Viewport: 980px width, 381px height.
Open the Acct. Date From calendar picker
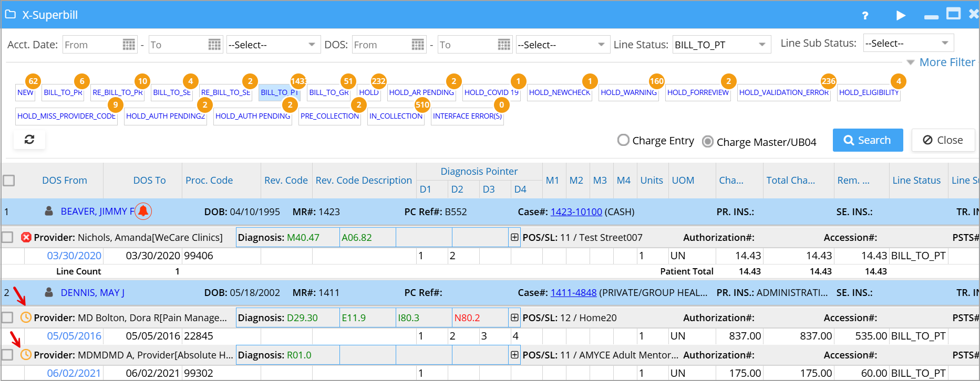pyautogui.click(x=129, y=45)
